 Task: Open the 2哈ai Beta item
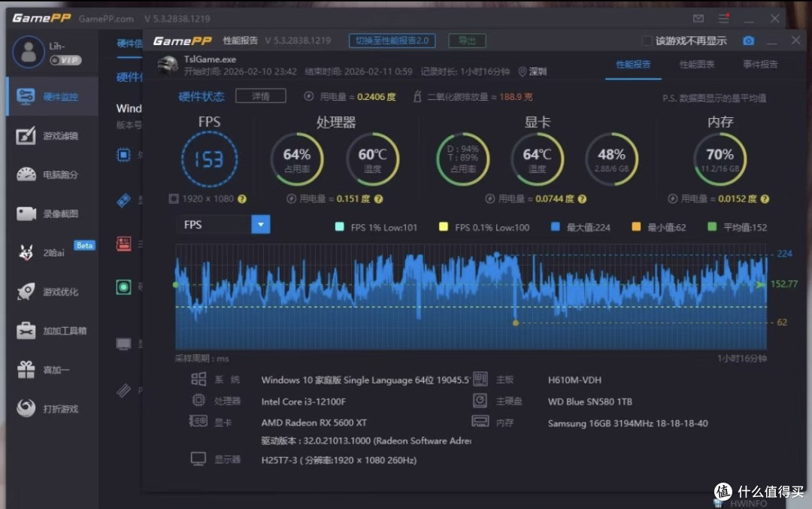tap(53, 253)
